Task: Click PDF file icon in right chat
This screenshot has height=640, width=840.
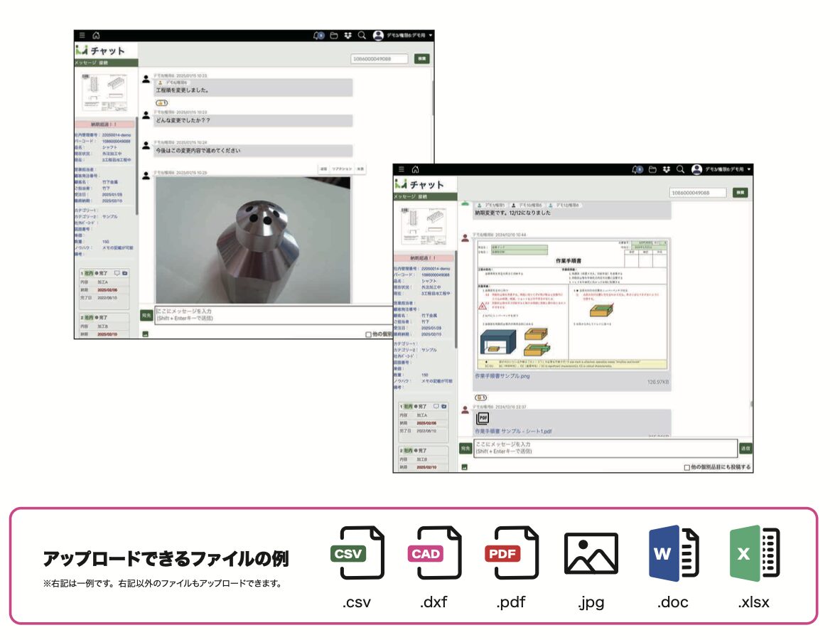Action: pos(483,418)
